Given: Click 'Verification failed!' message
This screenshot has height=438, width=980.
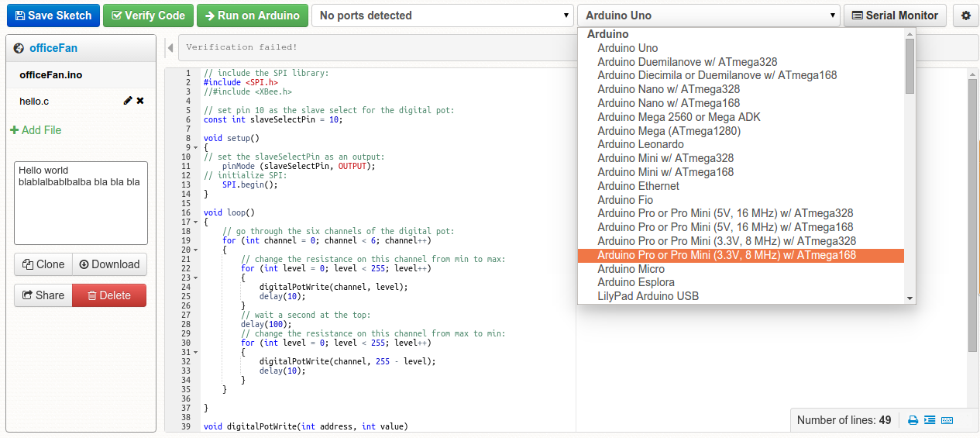Looking at the screenshot, I should (242, 47).
